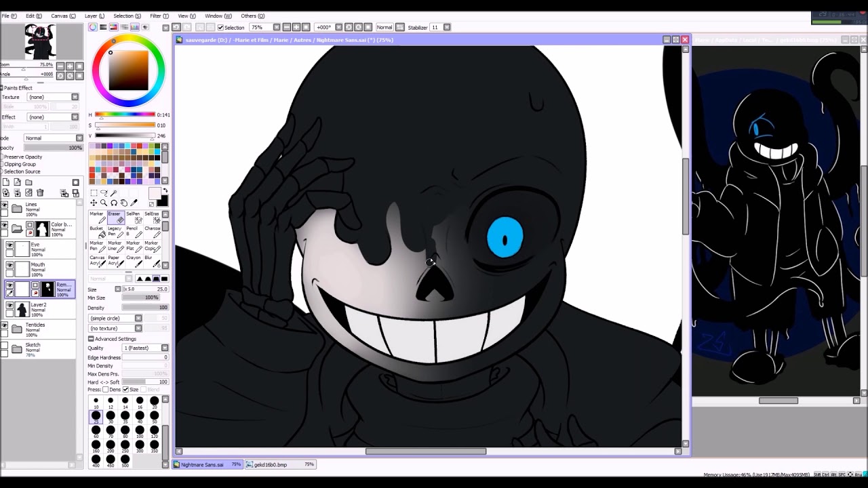Viewport: 868px width, 488px height.
Task: Open the Quality dropdown
Action: point(146,348)
